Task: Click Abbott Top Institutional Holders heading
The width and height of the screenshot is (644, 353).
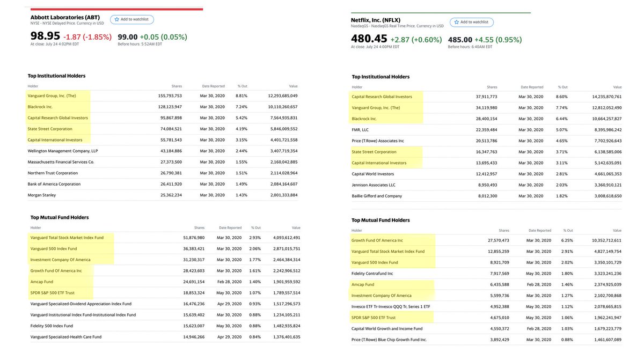Action: pyautogui.click(x=56, y=76)
